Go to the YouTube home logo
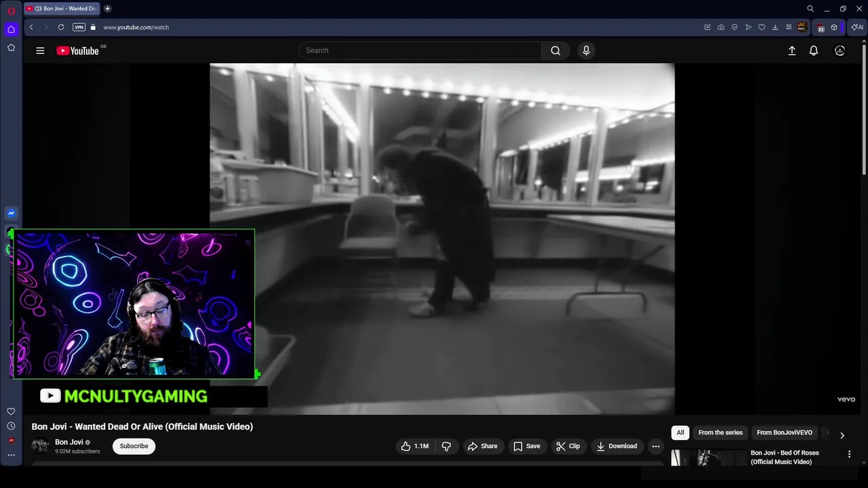 78,50
